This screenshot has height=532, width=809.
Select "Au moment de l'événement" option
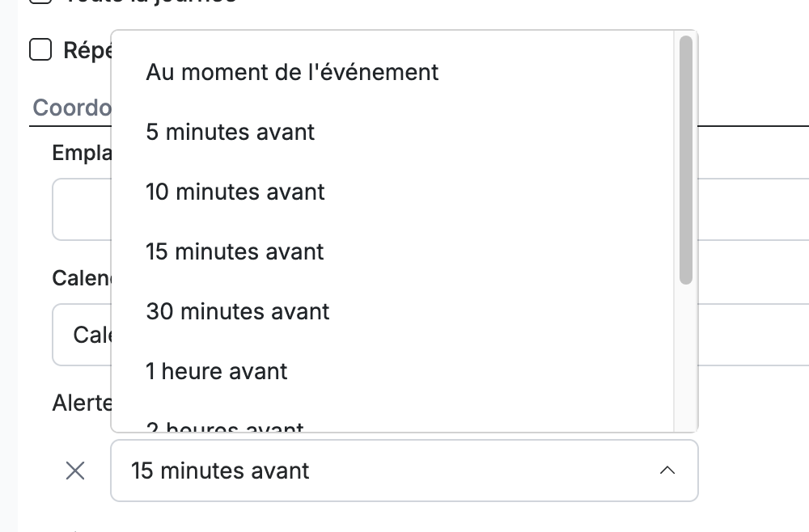point(392,72)
